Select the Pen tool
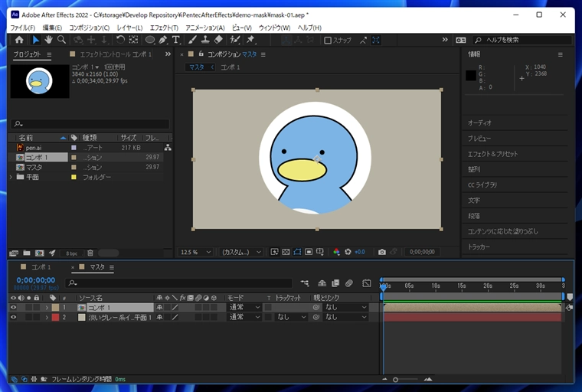 point(163,40)
